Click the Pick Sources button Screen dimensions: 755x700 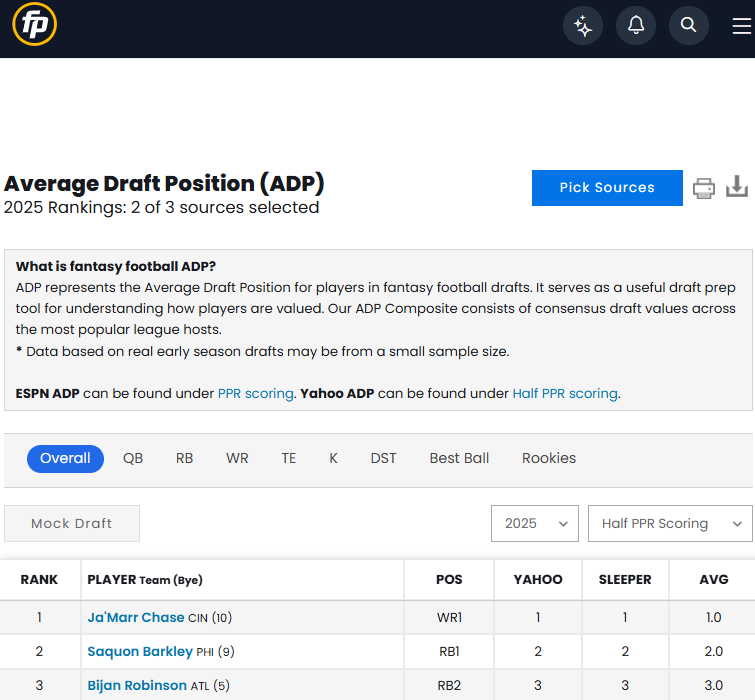(x=607, y=188)
